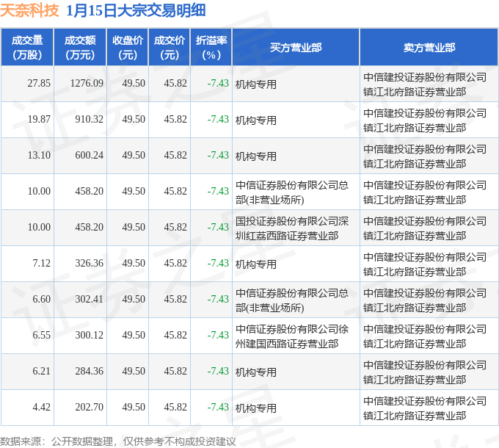The image size is (499, 448).
Task: Select the 收盘价(元) column header
Action: click(x=127, y=48)
